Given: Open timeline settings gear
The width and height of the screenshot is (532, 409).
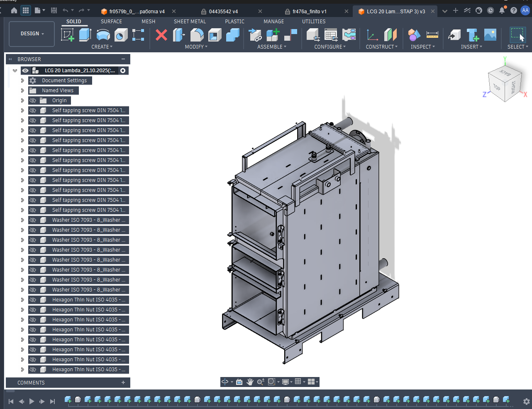Looking at the screenshot, I should [x=527, y=402].
